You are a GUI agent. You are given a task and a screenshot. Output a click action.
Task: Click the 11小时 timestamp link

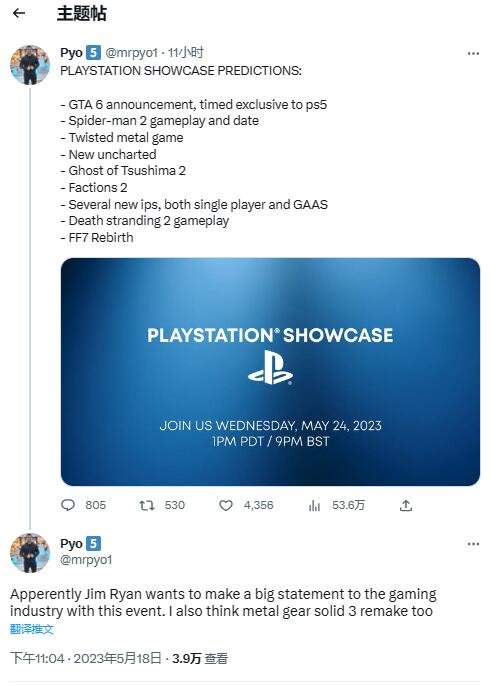(186, 53)
